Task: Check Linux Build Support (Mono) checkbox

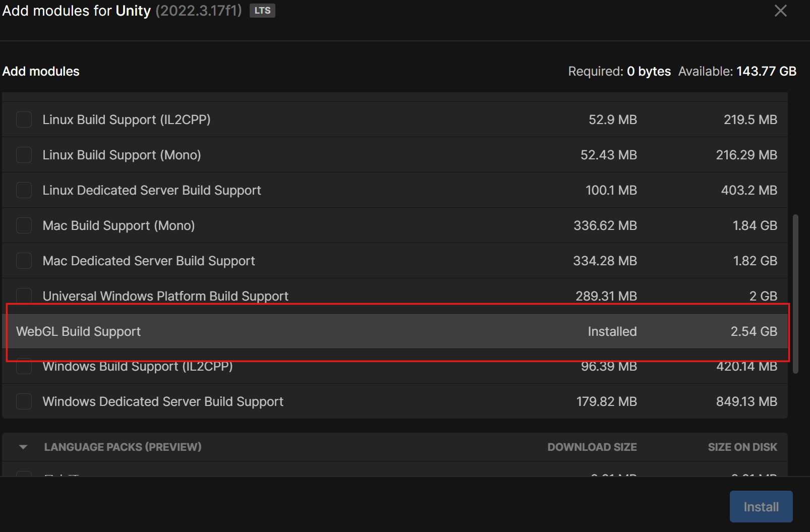Action: coord(24,155)
